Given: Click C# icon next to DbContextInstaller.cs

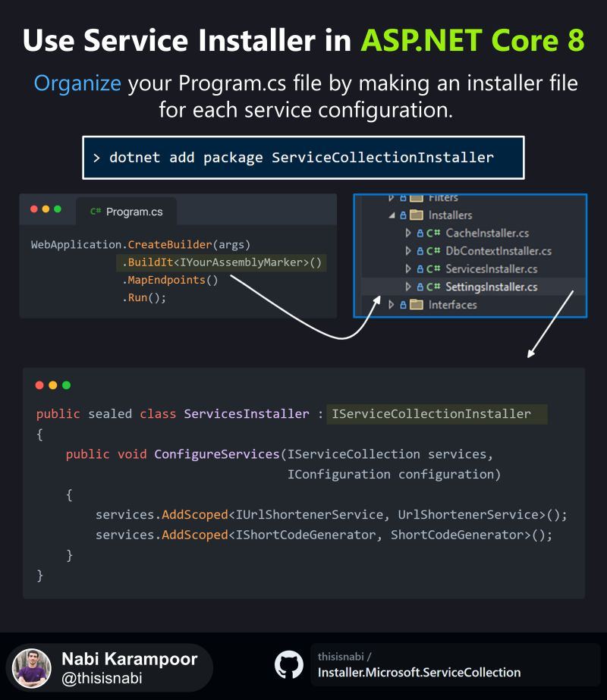Looking at the screenshot, I should click(433, 251).
